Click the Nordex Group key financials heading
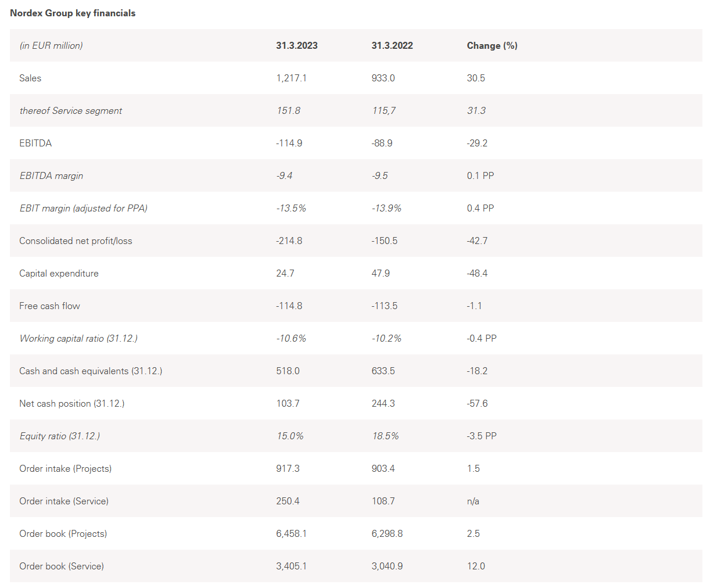Viewport: 710px width, 588px height. coord(73,13)
